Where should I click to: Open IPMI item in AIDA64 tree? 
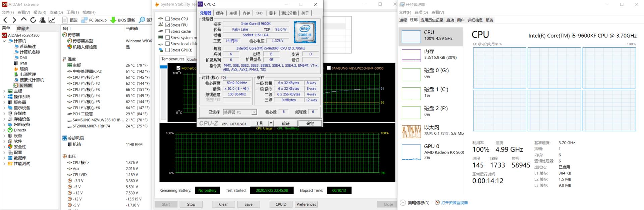click(23, 63)
